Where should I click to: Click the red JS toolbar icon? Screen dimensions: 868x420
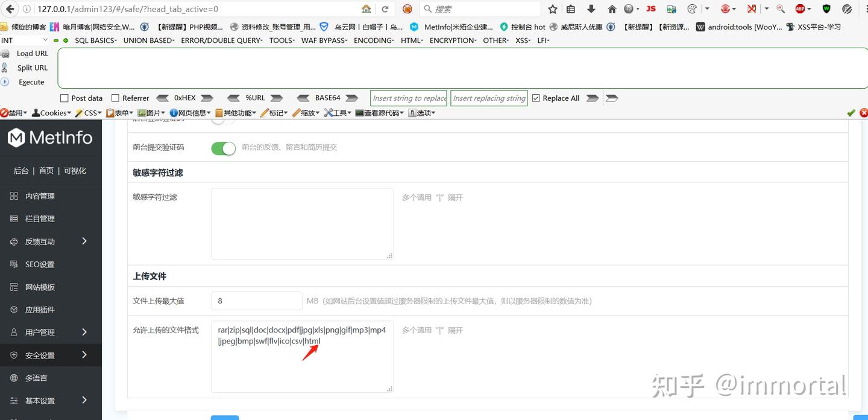(651, 9)
